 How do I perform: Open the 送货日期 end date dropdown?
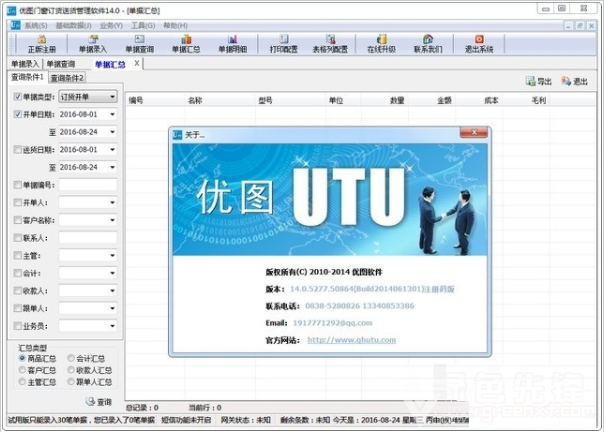coord(112,167)
